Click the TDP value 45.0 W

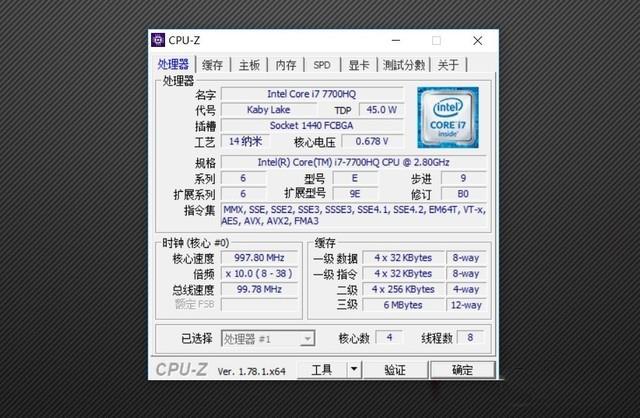coord(381,110)
